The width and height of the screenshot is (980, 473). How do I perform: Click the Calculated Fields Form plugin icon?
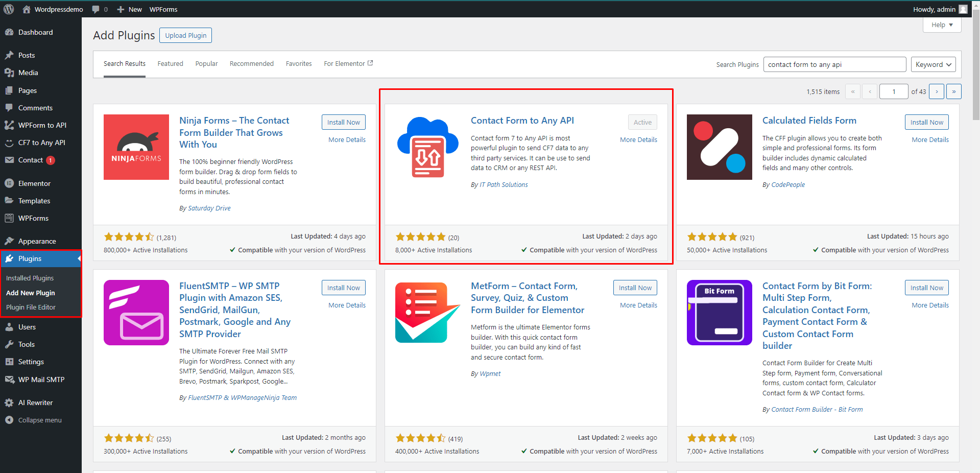[719, 147]
